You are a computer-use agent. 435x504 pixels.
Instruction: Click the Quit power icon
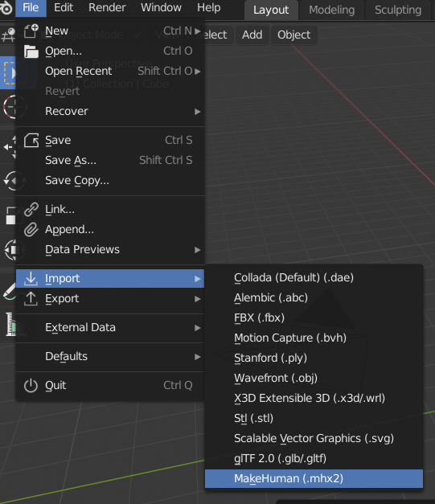coord(31,385)
